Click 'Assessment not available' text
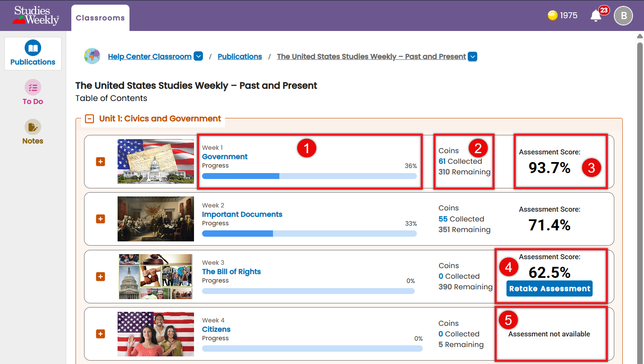 tap(549, 334)
